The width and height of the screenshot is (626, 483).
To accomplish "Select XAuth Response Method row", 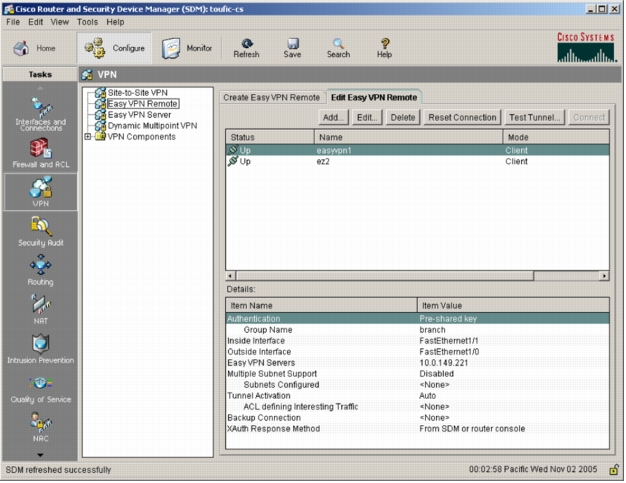I will pos(417,429).
